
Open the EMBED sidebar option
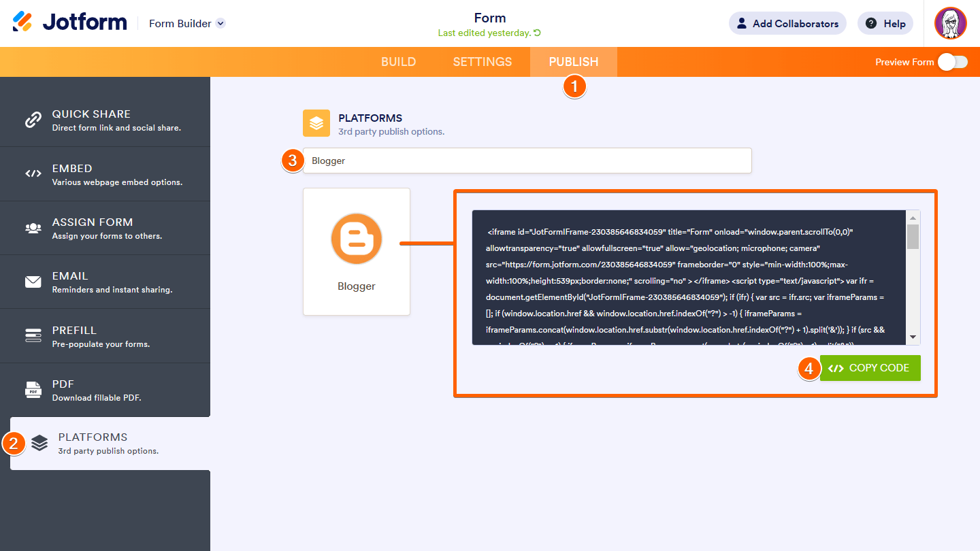pos(105,173)
